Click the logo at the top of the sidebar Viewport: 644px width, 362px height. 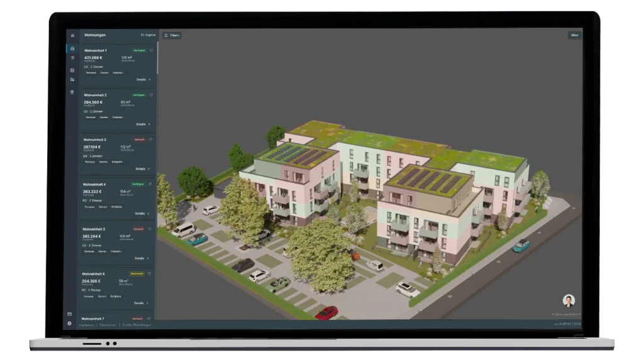(x=72, y=36)
